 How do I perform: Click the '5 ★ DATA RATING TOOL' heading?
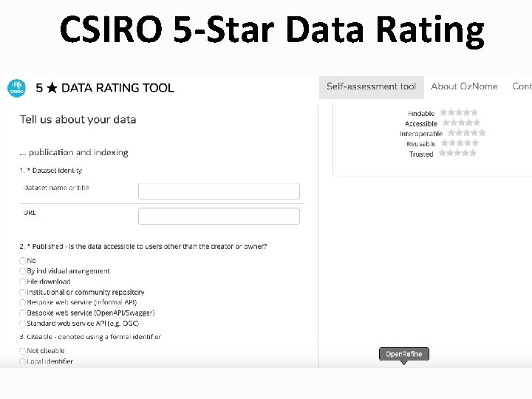[105, 88]
